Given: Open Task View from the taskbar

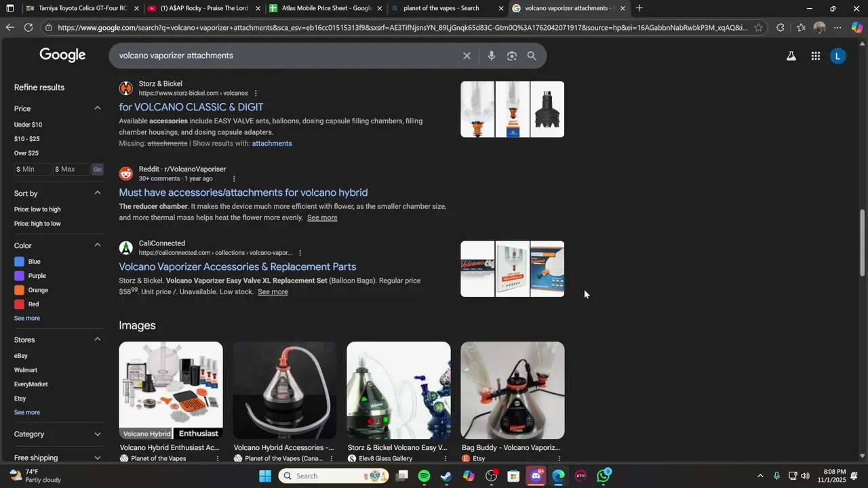Looking at the screenshot, I should [402, 476].
